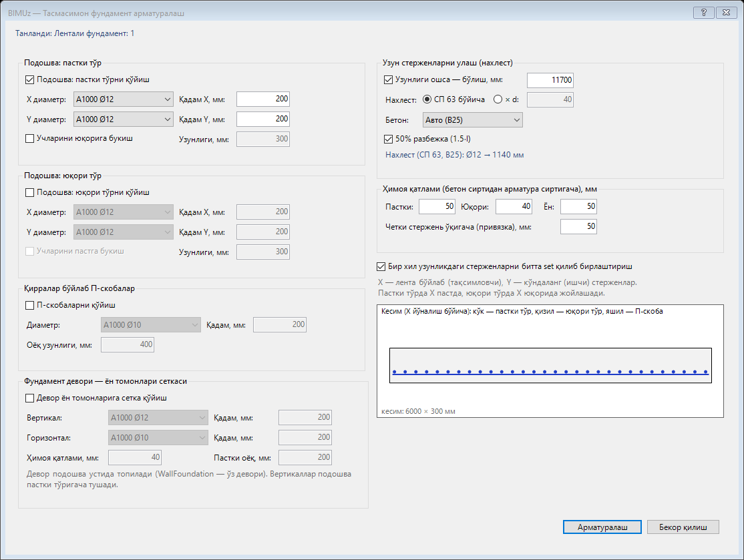Click the Ён cover field
Screen dimensions: 744x560
coord(578,207)
